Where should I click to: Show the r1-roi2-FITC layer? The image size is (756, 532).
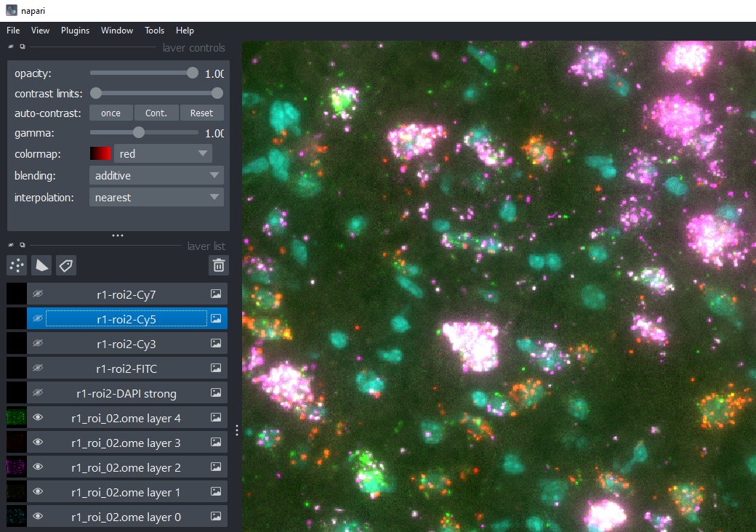38,368
